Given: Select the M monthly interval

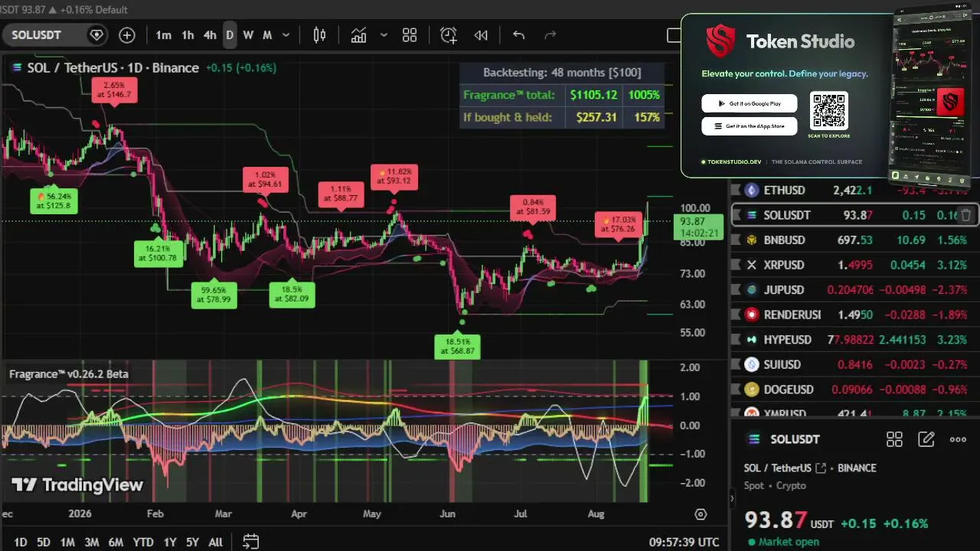Looking at the screenshot, I should pos(267,35).
